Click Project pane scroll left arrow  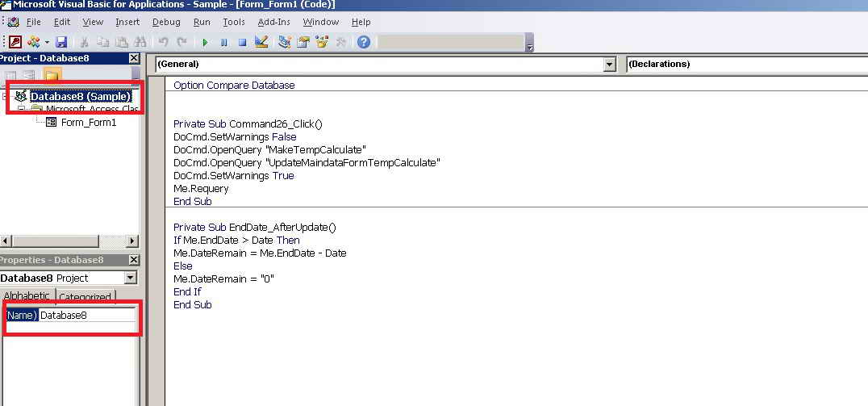tap(6, 241)
